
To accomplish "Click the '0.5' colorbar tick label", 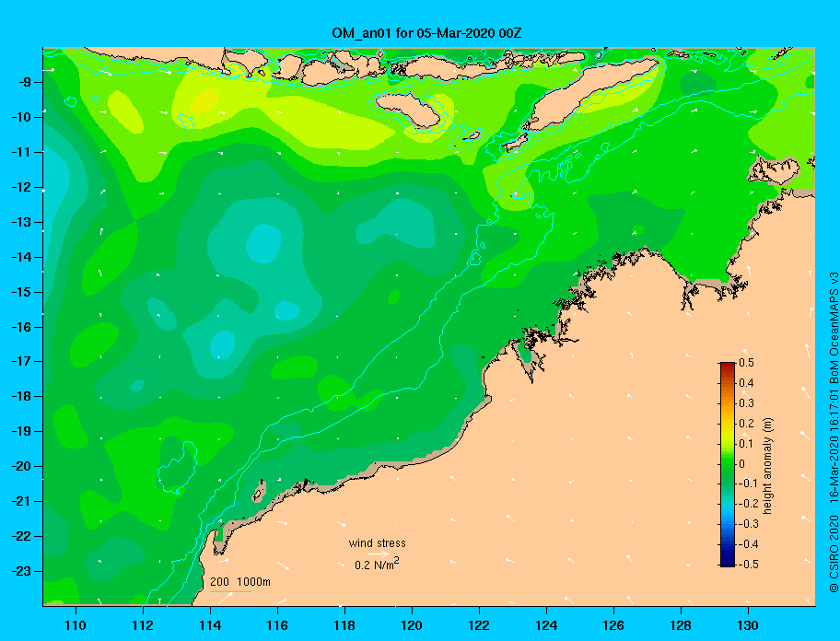I will (x=746, y=363).
